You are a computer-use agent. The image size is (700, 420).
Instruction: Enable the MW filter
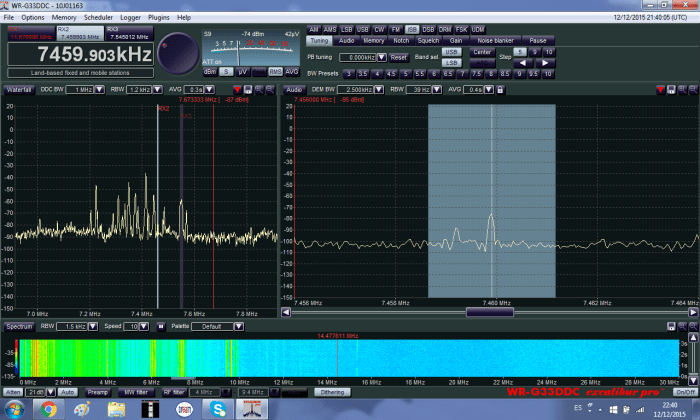[x=137, y=392]
